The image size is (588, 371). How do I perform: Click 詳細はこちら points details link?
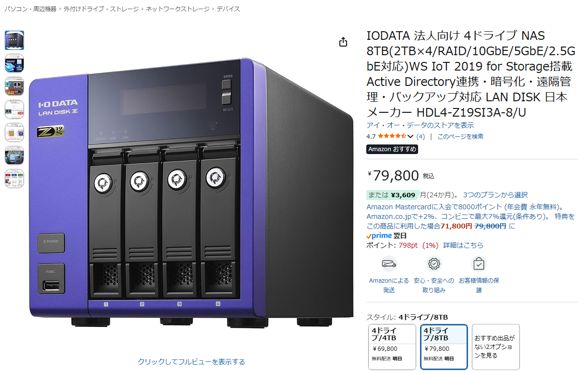tap(463, 245)
